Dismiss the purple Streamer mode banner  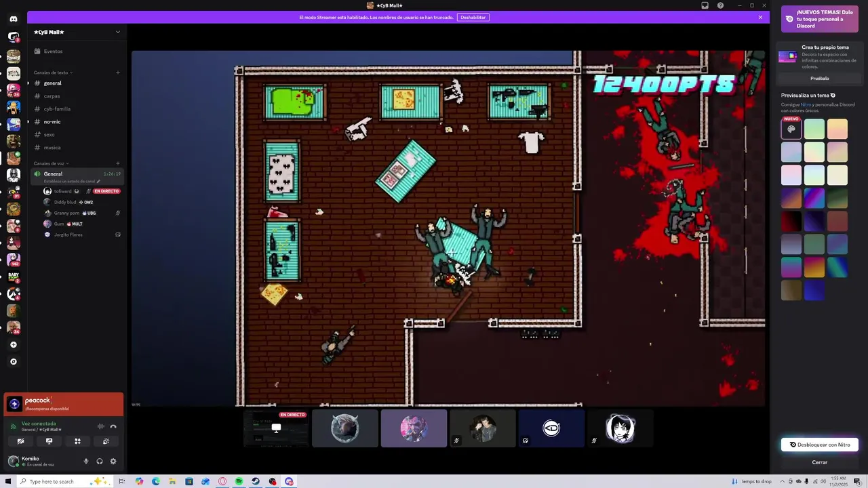tap(760, 17)
